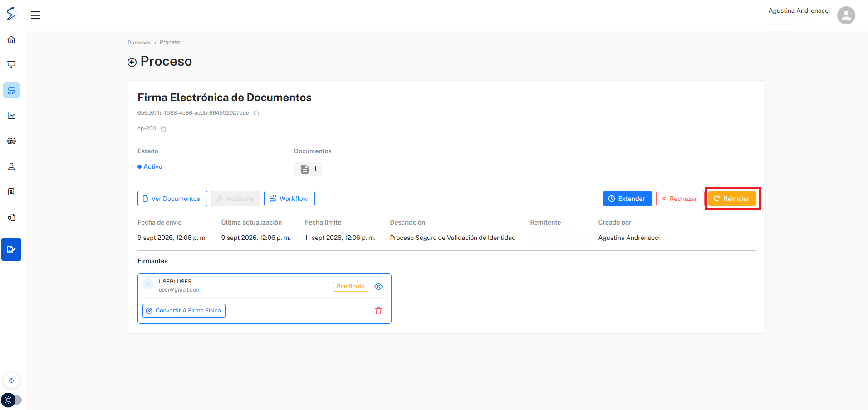Click the app logo in the sidebar
This screenshot has width=868, height=410.
(12, 14)
